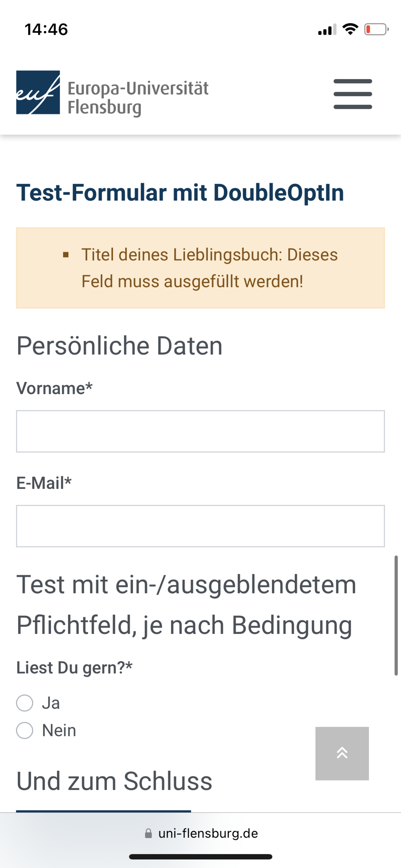Tap the battery status icon
Screen dimensions: 401x868
click(x=376, y=29)
